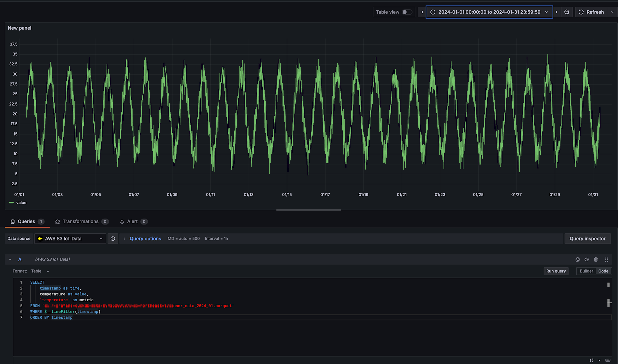The width and height of the screenshot is (618, 364).
Task: Click MD = auto = 500 text
Action: coord(184,238)
